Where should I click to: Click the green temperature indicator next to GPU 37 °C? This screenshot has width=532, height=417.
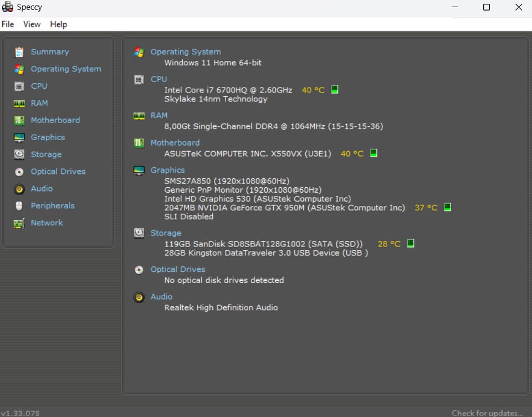coord(448,207)
